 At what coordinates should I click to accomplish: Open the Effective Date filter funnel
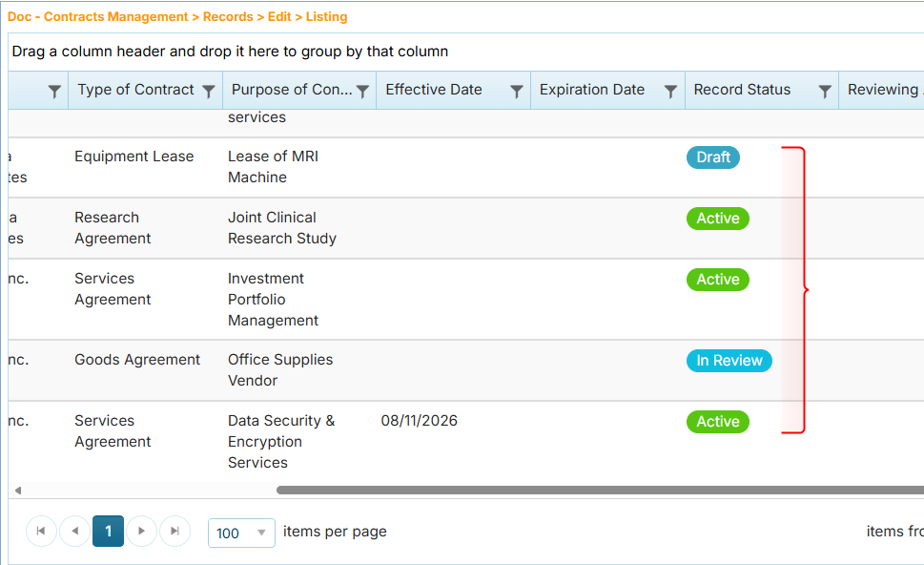click(517, 91)
